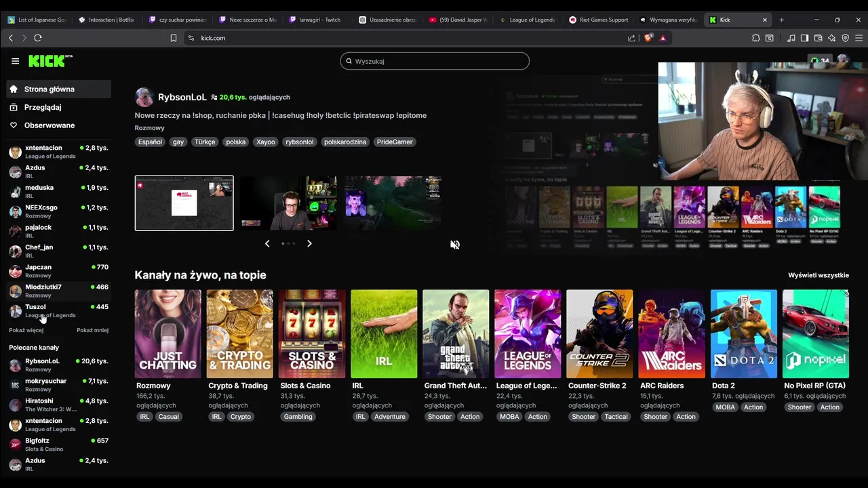Open the browser main menu icon

[859, 38]
